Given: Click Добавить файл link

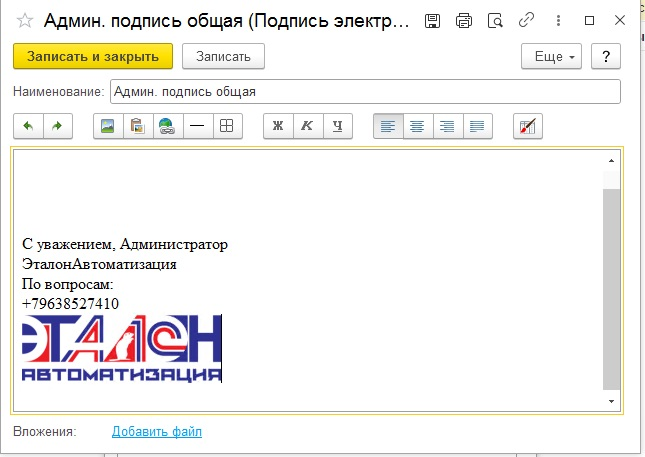Looking at the screenshot, I should (157, 431).
